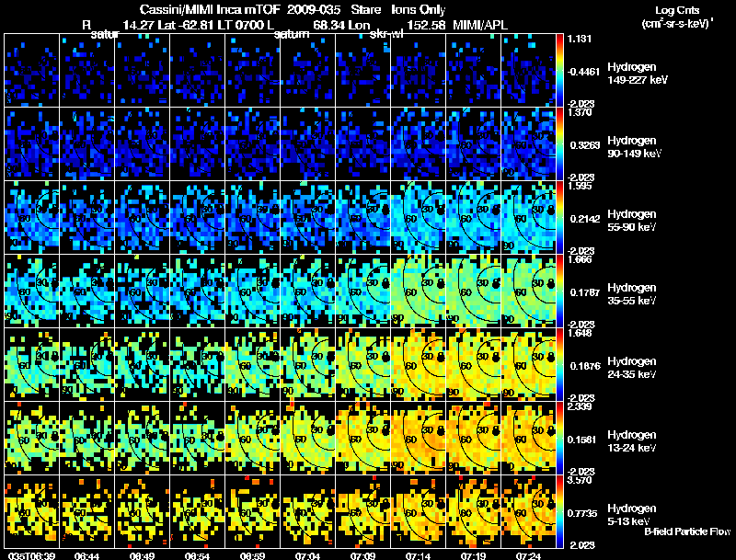Viewport: 736px width, 560px height.
Task: Click the '06:44' time label
Action: pyautogui.click(x=86, y=555)
